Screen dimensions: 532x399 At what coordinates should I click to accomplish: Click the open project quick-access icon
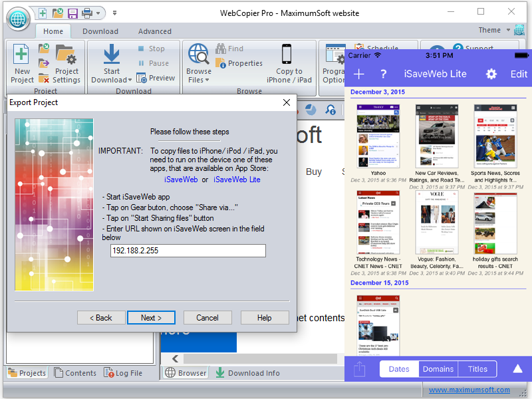pos(58,13)
